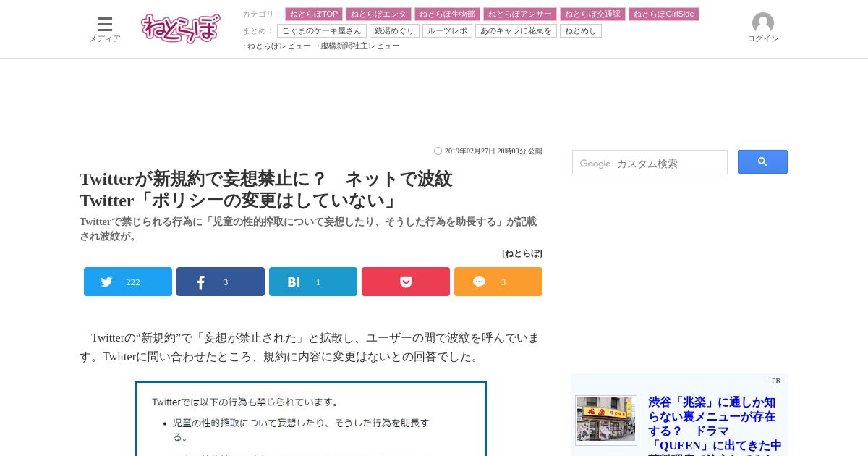868x456 pixels.
Task: Click the ログイン user avatar icon
Action: (763, 23)
